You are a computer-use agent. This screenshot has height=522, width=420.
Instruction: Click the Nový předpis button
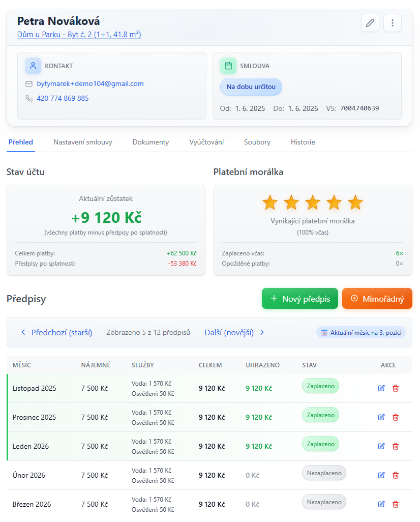pos(299,299)
